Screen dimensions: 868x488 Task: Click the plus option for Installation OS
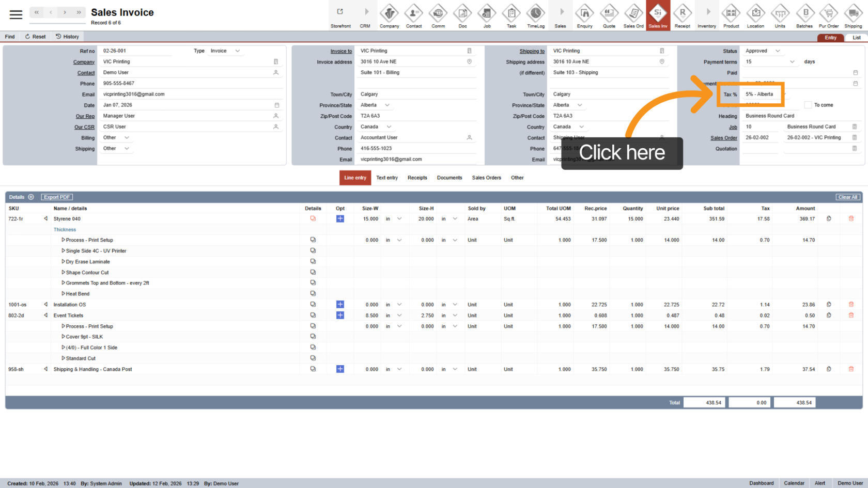point(340,305)
